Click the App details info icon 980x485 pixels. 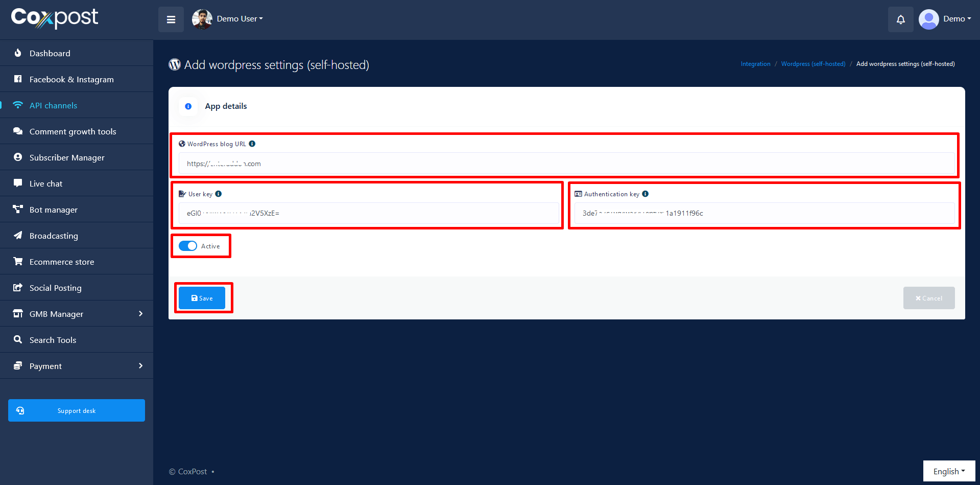pos(188,106)
